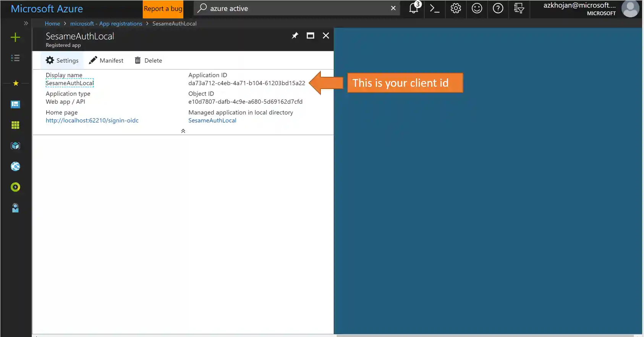Open the Dashboard icon in the sidebar
Image resolution: width=644 pixels, height=337 pixels.
pyautogui.click(x=15, y=104)
